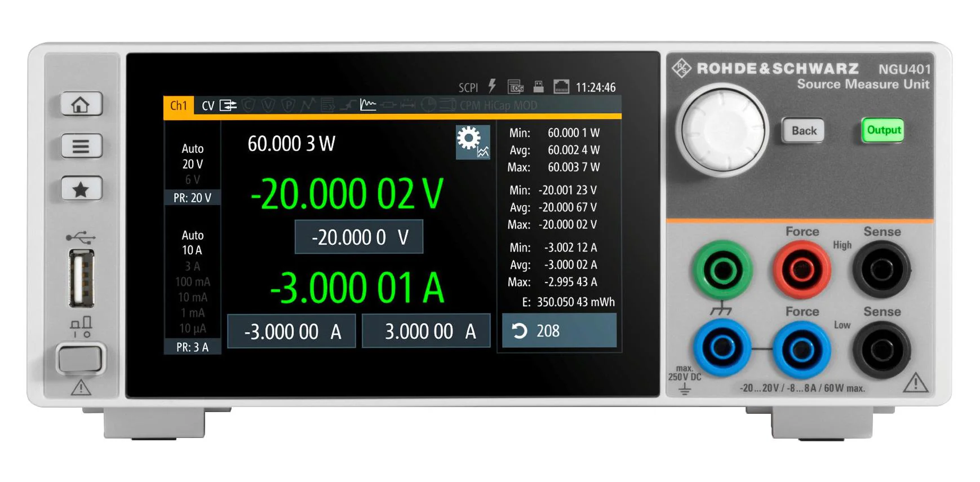Tap the Min: -20.001 23 V statistic
The width and height of the screenshot is (980, 482).
(x=553, y=191)
